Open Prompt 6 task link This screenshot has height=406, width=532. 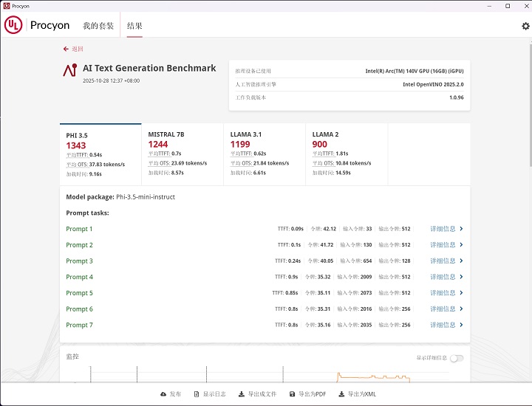(x=79, y=309)
